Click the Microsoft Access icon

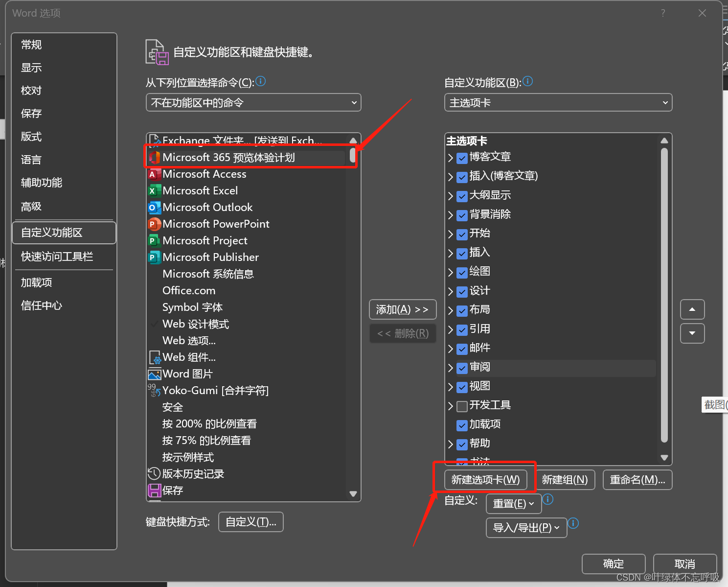pos(155,174)
